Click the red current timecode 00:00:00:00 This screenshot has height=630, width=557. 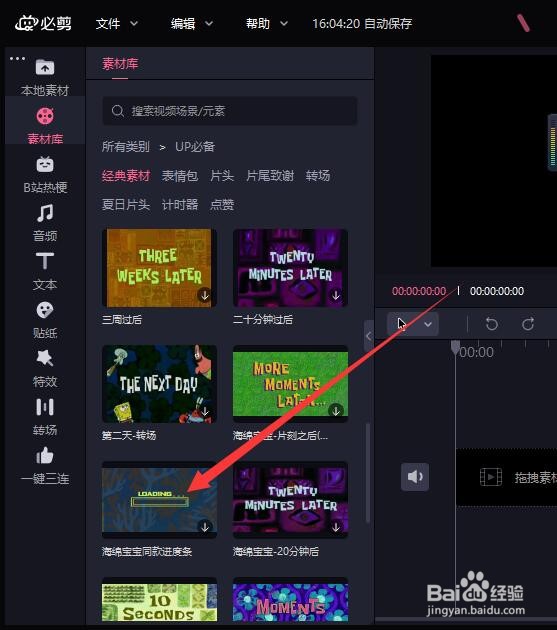click(419, 291)
